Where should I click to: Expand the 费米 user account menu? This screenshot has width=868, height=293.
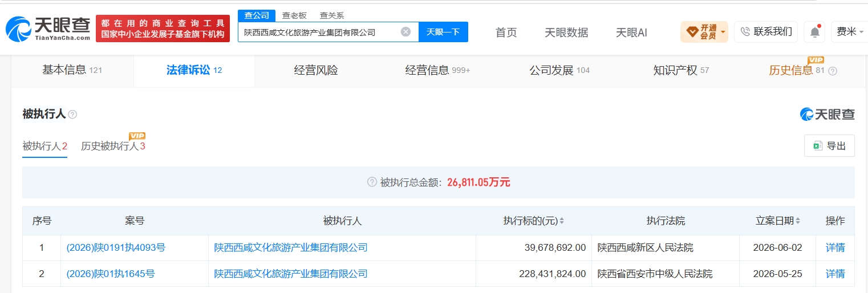[x=850, y=32]
